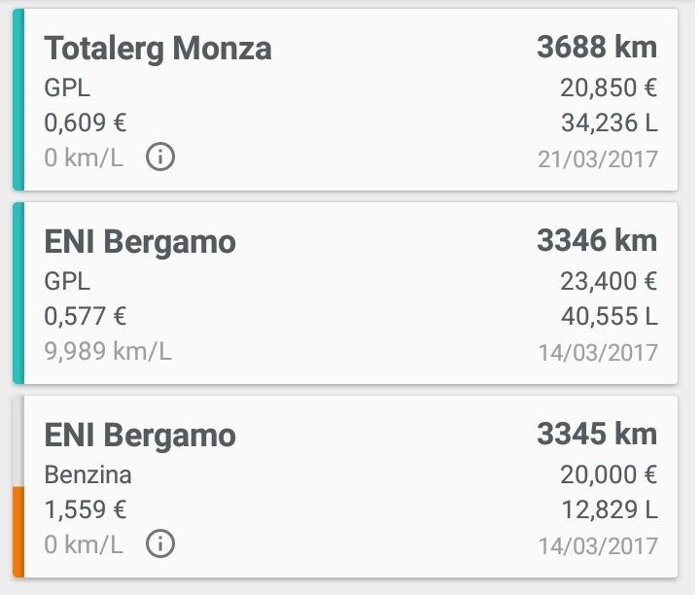Click teal stripe on Totalerg Monza card
The height and width of the screenshot is (595, 700).
(x=18, y=99)
